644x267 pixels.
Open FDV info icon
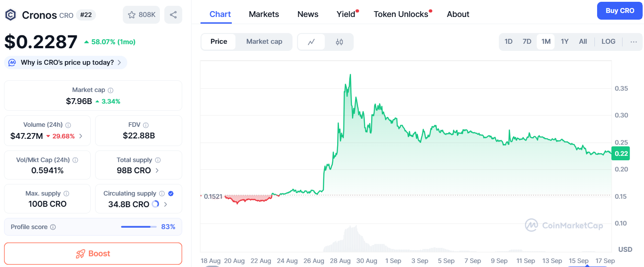[x=146, y=125]
